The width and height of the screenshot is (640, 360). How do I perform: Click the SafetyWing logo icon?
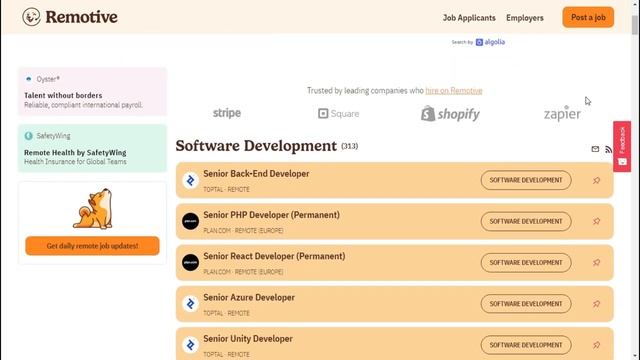28,136
